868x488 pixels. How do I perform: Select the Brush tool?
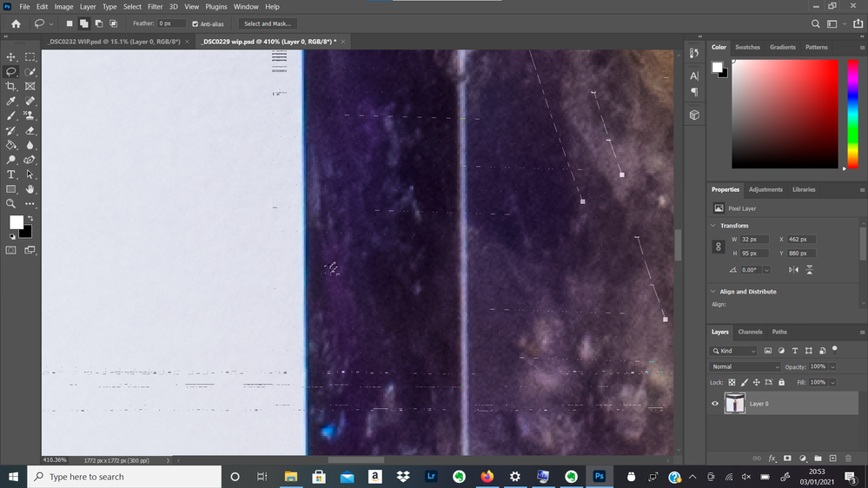pos(10,115)
